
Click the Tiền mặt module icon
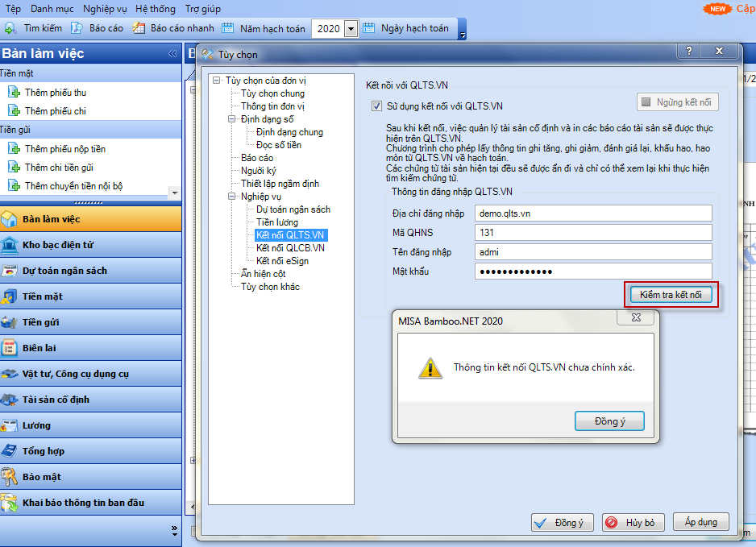pyautogui.click(x=10, y=296)
